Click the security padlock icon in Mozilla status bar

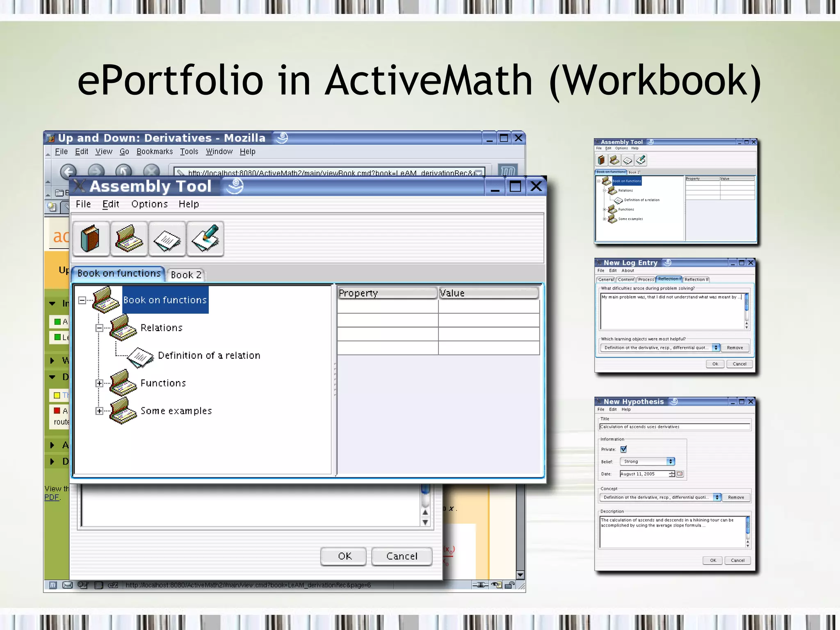(509, 585)
